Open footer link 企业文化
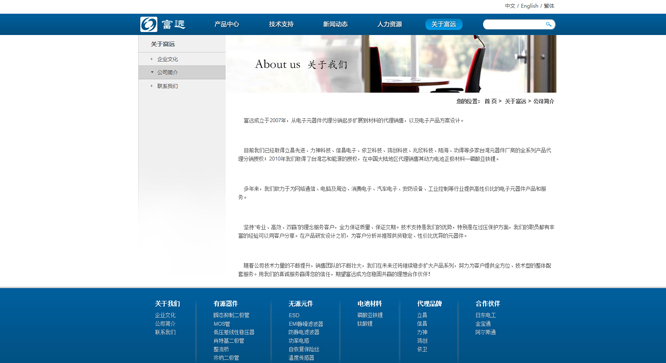Screen dimensions: 666x363 point(165,315)
